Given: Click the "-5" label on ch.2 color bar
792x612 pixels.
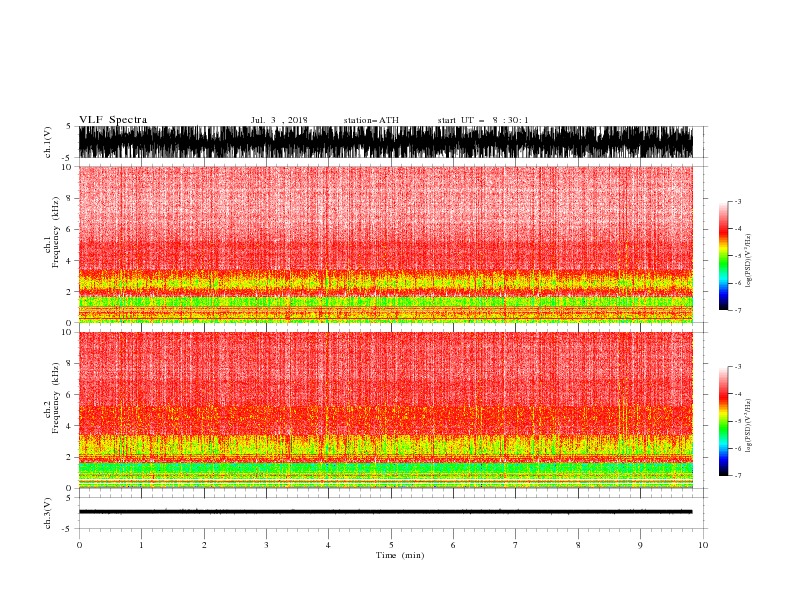Looking at the screenshot, I should tap(737, 421).
